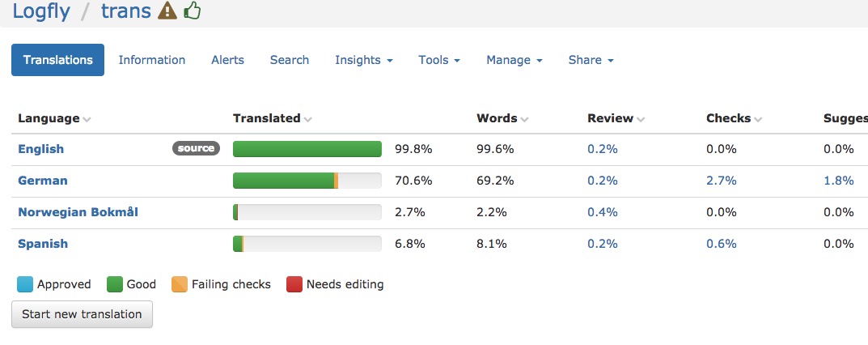
Task: Switch to the Information tab
Action: (x=152, y=60)
